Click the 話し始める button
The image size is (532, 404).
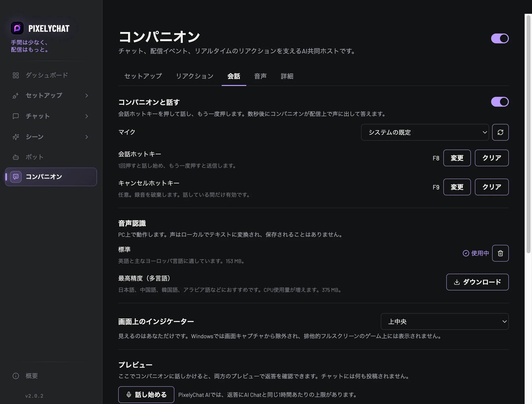[x=146, y=395]
